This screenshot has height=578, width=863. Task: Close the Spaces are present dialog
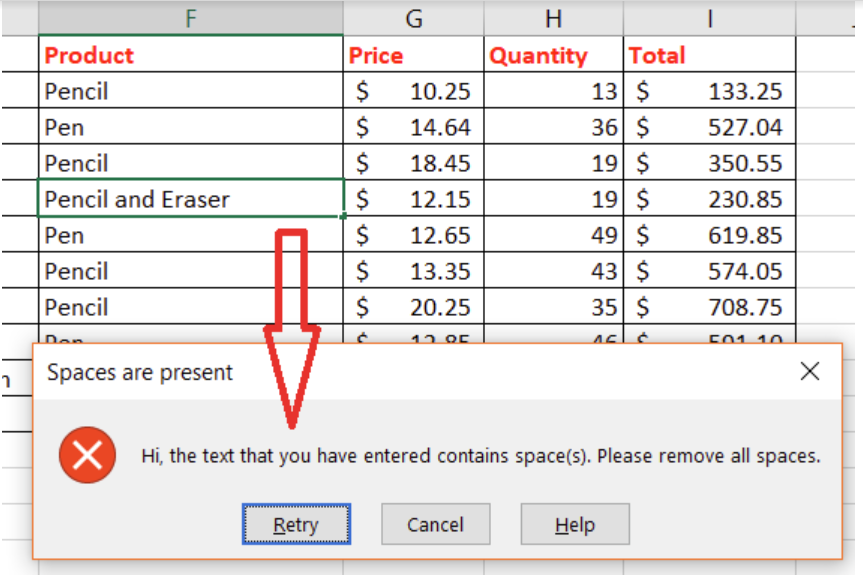click(x=810, y=372)
